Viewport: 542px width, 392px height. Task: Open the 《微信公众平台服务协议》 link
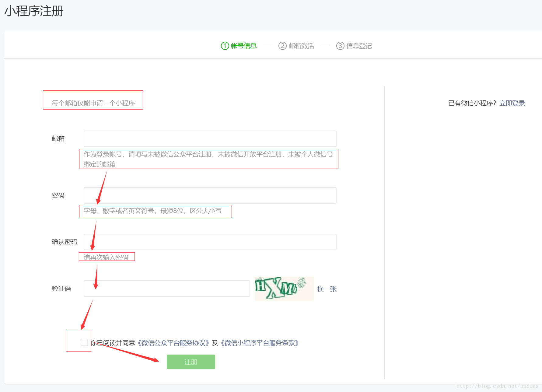[173, 343]
